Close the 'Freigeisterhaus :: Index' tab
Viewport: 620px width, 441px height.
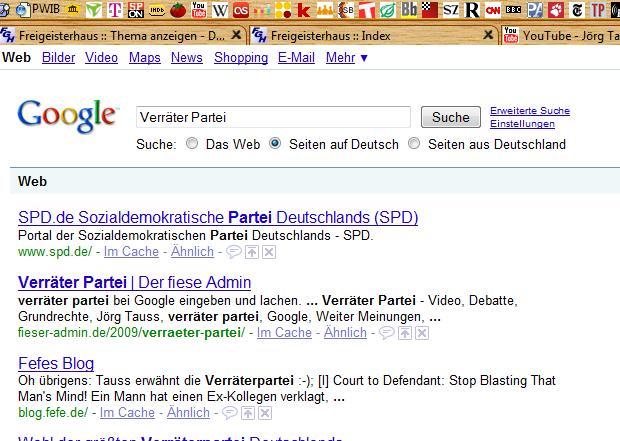(x=488, y=35)
